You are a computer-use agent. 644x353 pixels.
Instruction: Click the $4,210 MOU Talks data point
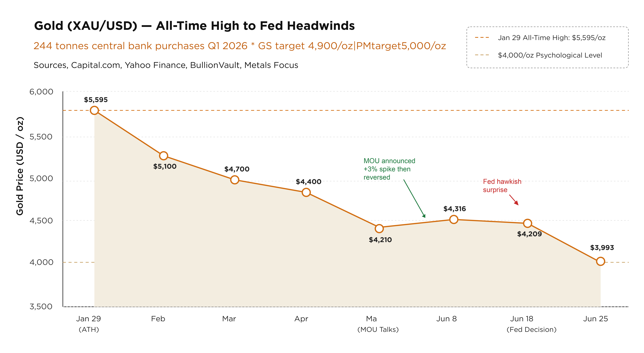tap(379, 228)
